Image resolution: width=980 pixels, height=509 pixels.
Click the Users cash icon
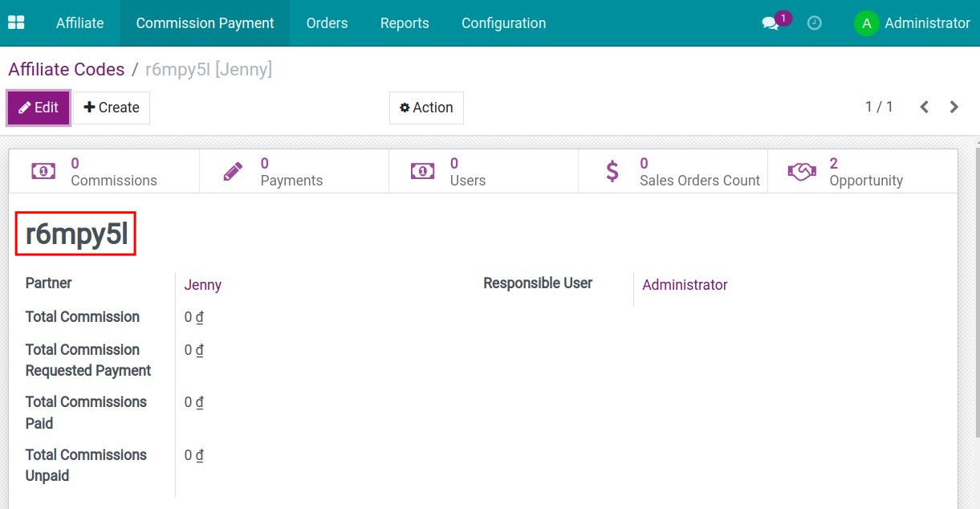pos(421,170)
